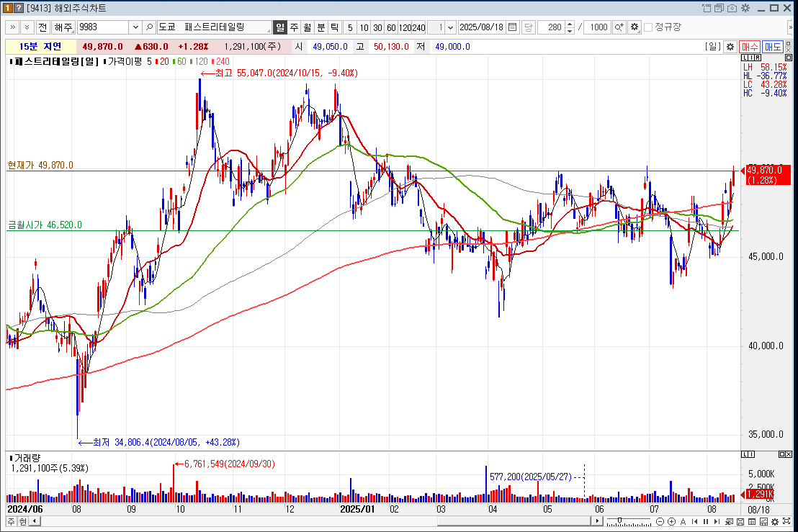
Task: Click the blue 매도 sell button
Action: 773,47
